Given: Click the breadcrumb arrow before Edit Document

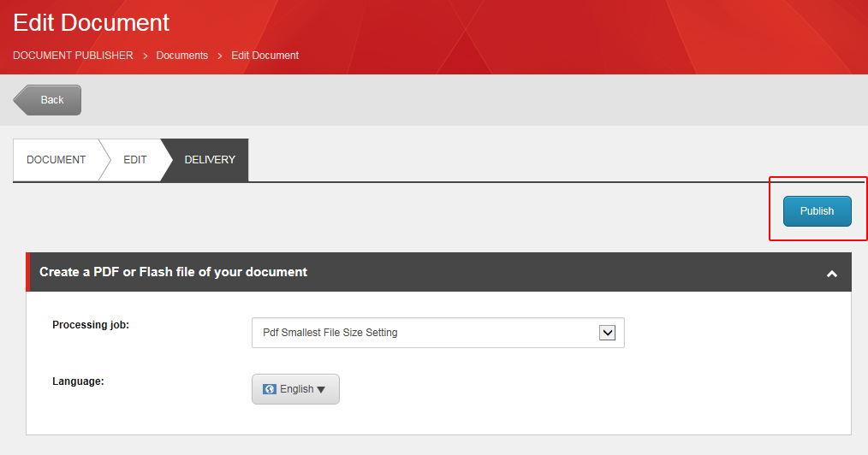Looking at the screenshot, I should [220, 56].
